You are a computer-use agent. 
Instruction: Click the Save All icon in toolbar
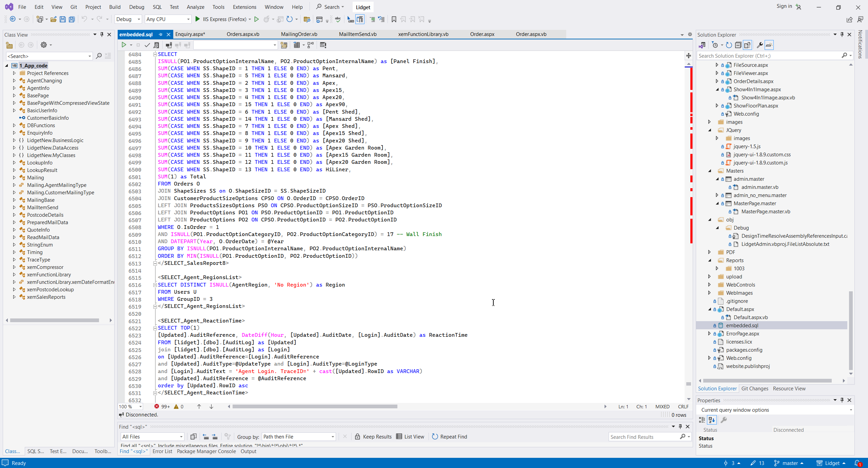[72, 19]
